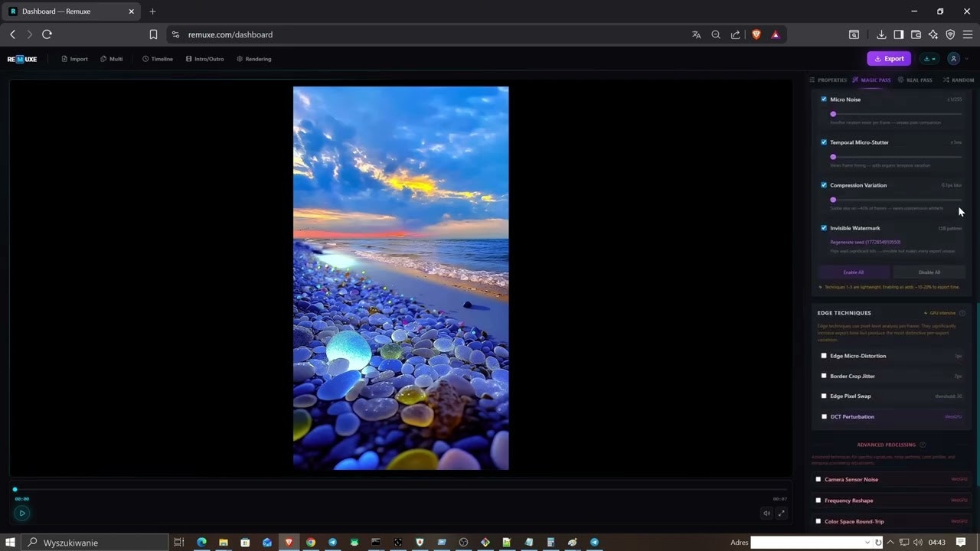Open the Timeline section icon
The width and height of the screenshot is (980, 551).
point(145,59)
